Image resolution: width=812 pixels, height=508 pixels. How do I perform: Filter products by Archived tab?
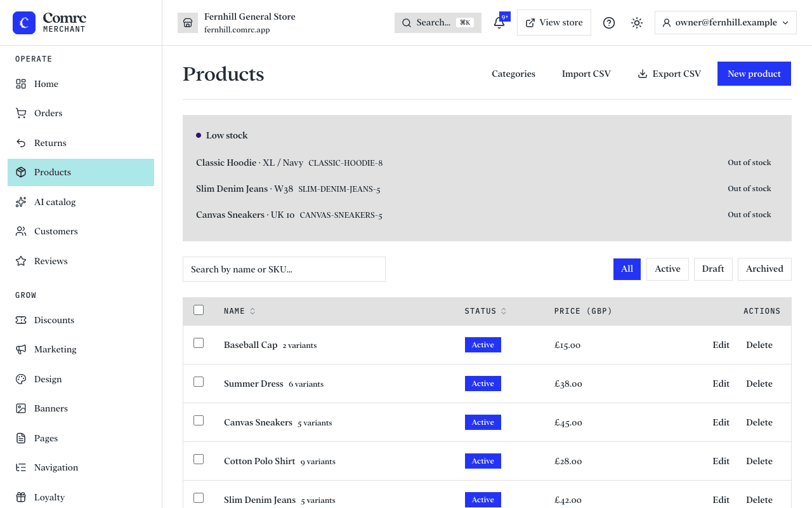764,269
